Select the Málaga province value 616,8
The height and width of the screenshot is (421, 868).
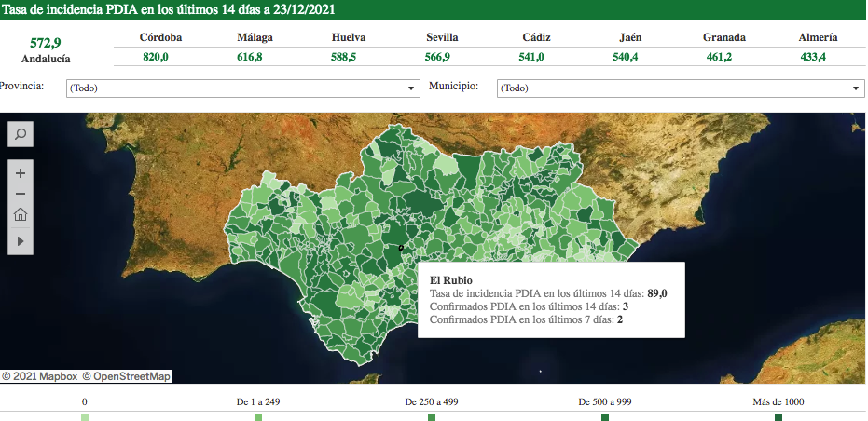point(250,57)
